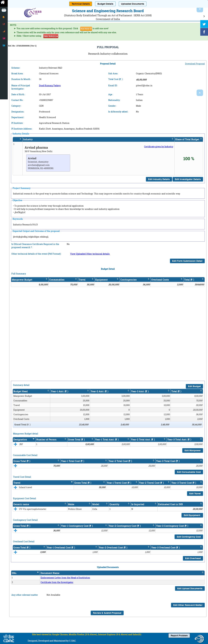Open Certificate from the Investigator link
Image resolution: width=208 pixels, height=644 pixels.
coord(57,582)
